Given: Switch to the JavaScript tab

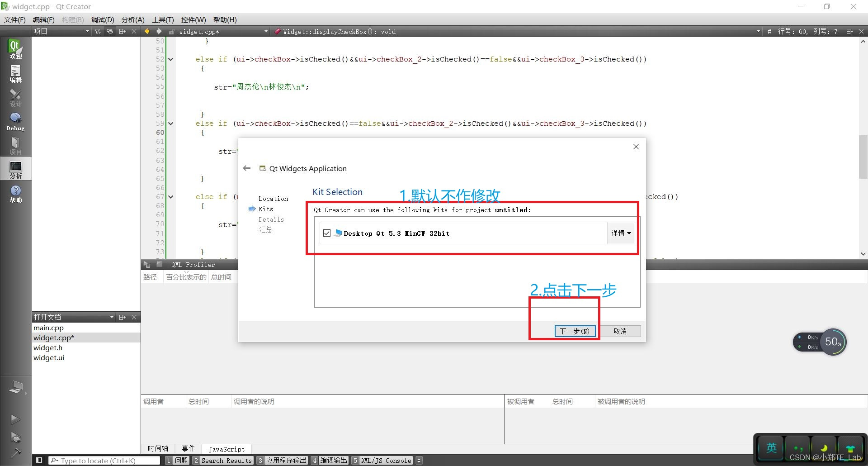Looking at the screenshot, I should tap(226, 448).
